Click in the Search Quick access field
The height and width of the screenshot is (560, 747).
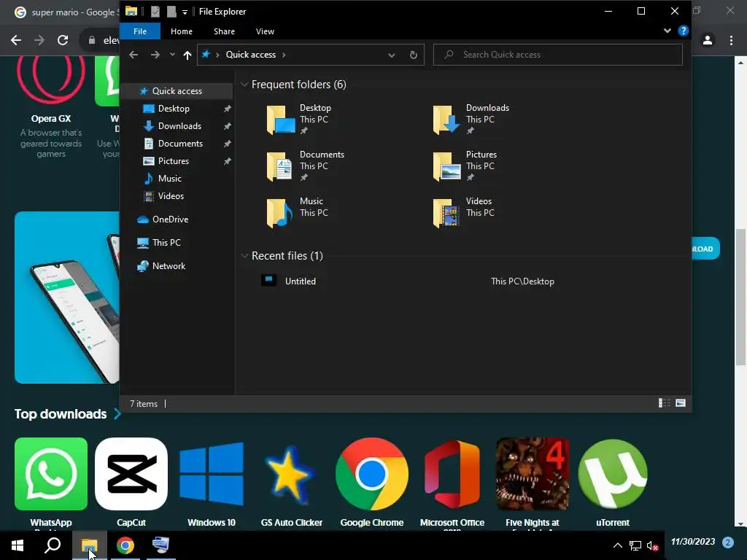tap(558, 55)
